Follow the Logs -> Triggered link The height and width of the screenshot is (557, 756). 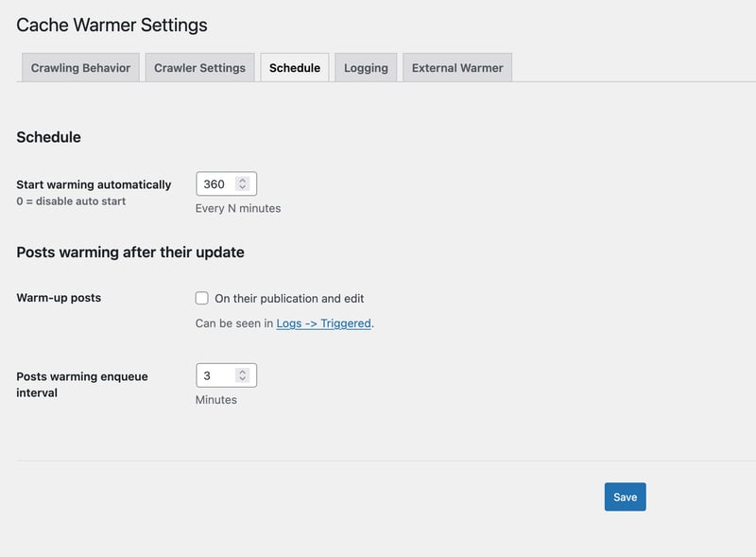[323, 323]
